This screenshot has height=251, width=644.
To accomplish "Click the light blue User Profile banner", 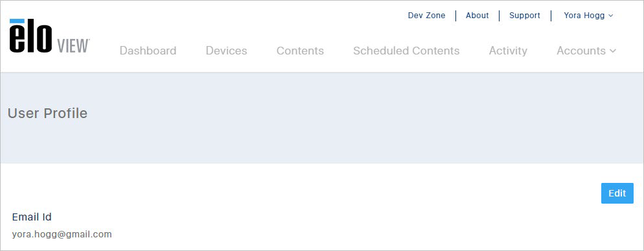I will click(x=322, y=117).
